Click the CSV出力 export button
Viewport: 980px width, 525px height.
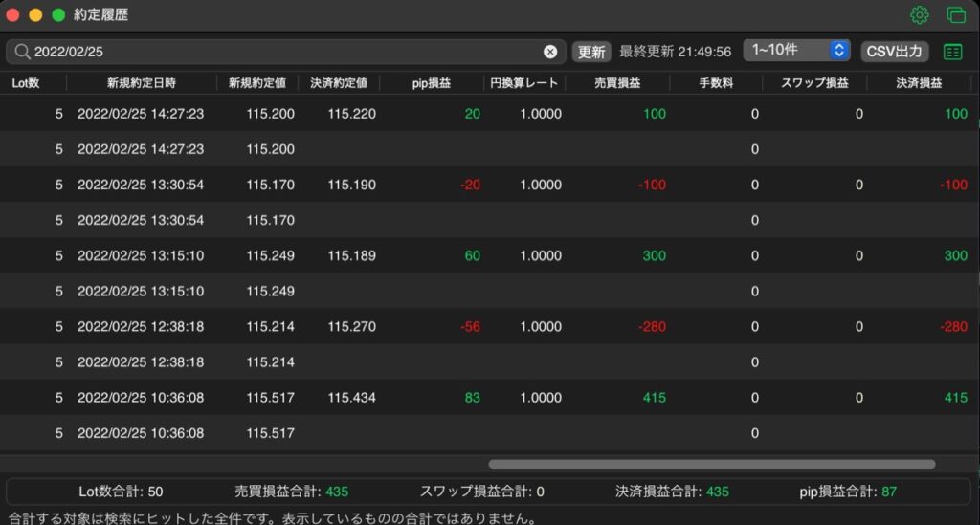pos(894,52)
